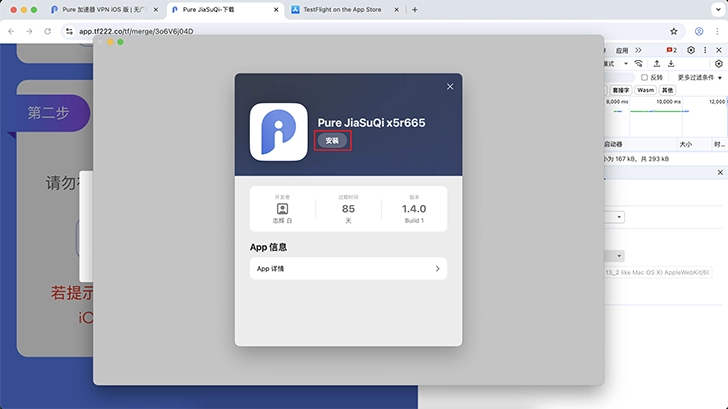728x409 pixels.
Task: Import HAR file upload icon
Action: 656,64
